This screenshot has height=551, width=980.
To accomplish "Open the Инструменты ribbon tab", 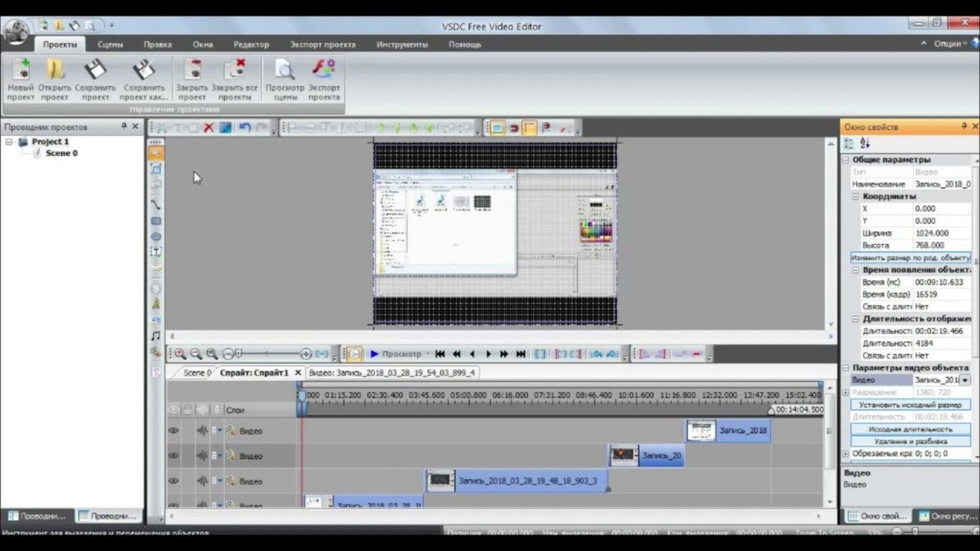I will click(402, 44).
